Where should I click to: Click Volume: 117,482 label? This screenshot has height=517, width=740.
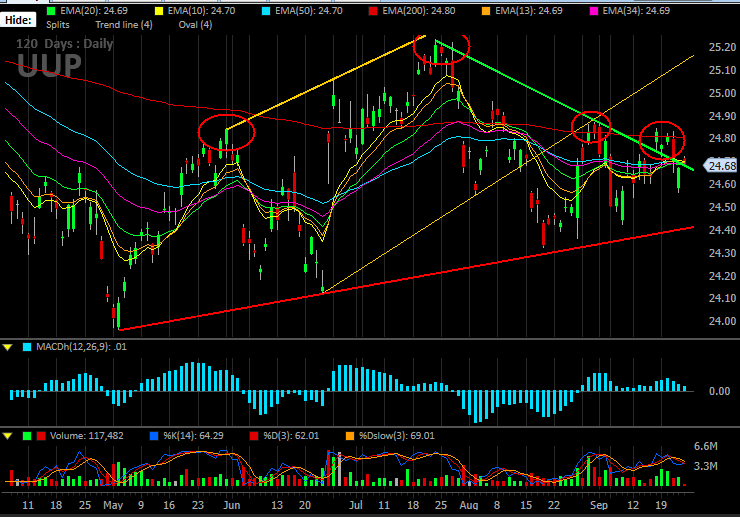(87, 436)
